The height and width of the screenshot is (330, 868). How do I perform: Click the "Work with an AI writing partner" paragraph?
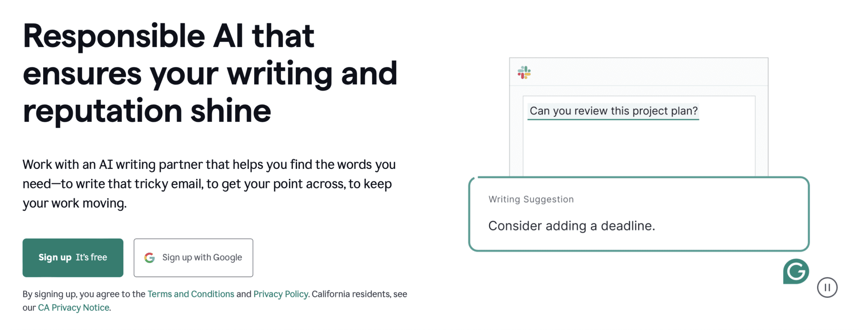coord(209,184)
